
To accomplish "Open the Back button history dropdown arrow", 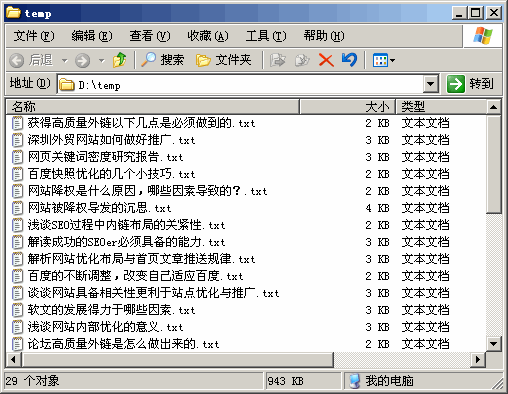I will [x=65, y=61].
